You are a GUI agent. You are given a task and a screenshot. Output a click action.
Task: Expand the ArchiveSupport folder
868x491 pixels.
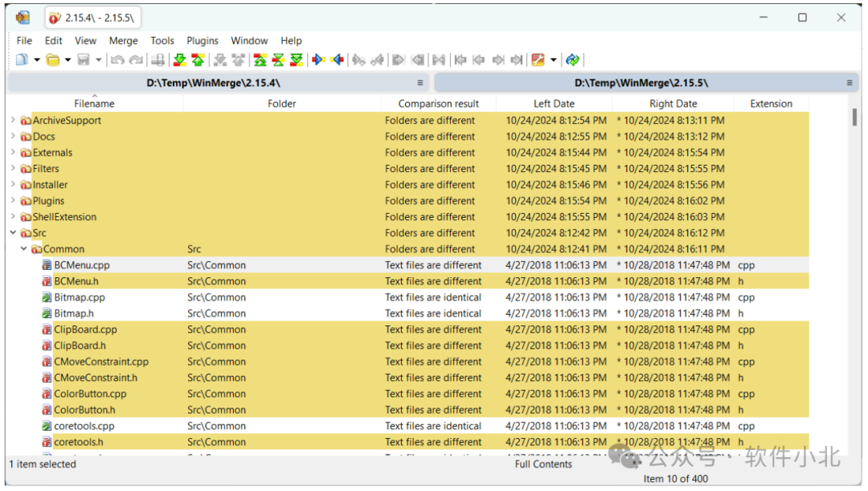tap(13, 120)
